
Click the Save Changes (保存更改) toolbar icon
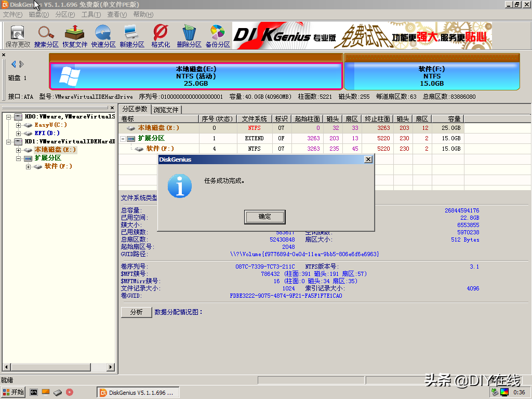tap(18, 35)
